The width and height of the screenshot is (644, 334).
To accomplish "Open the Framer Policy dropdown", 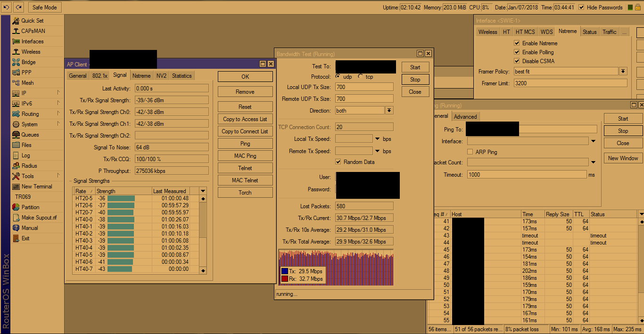I will click(x=623, y=71).
